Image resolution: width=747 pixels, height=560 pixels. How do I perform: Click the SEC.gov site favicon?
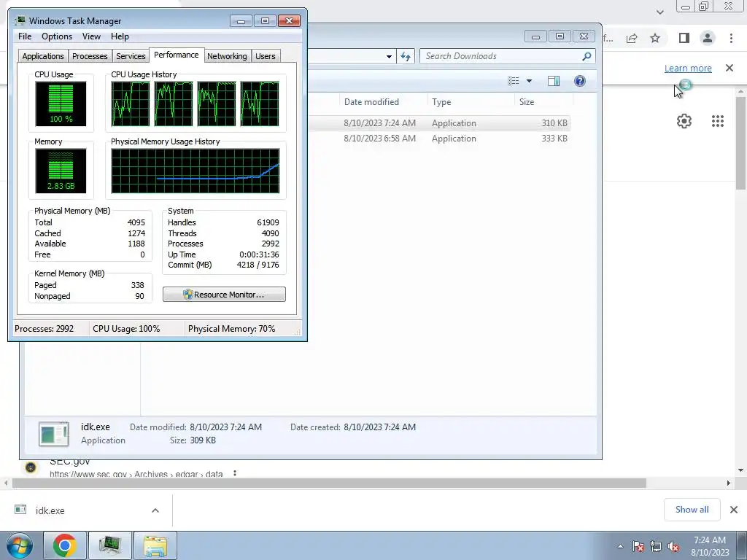click(31, 467)
